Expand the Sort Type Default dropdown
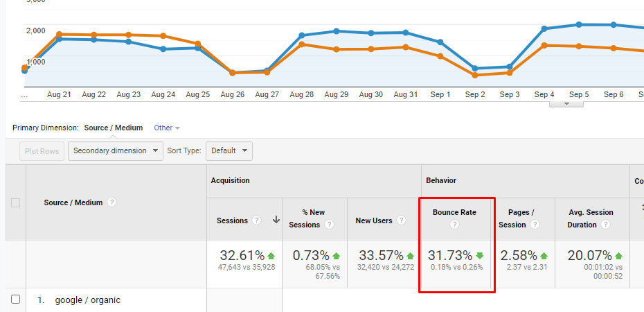 point(229,150)
